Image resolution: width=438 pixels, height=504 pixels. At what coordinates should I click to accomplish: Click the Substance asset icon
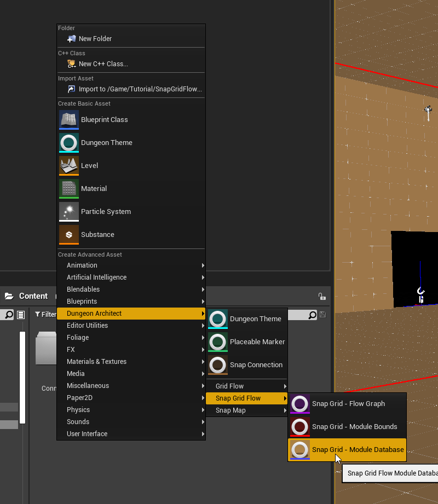tap(69, 235)
